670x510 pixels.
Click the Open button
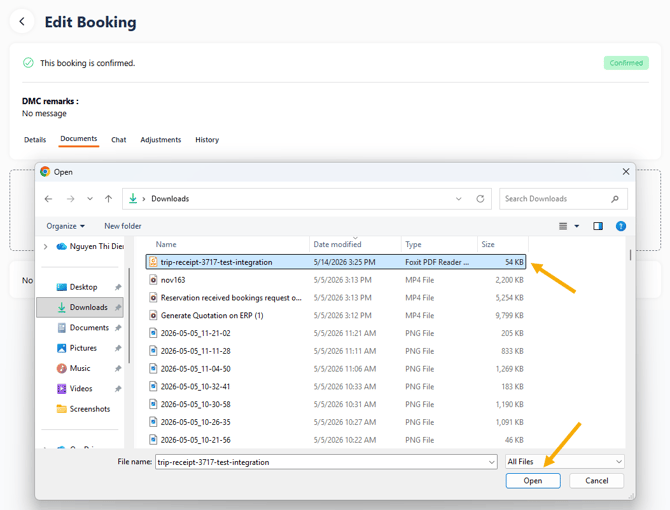[x=533, y=481]
